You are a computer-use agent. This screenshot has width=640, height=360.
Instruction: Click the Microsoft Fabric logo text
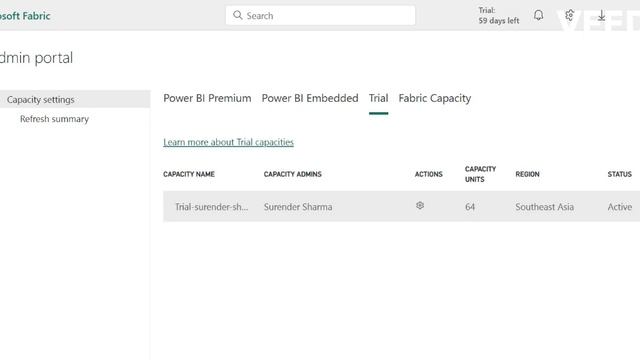click(25, 16)
